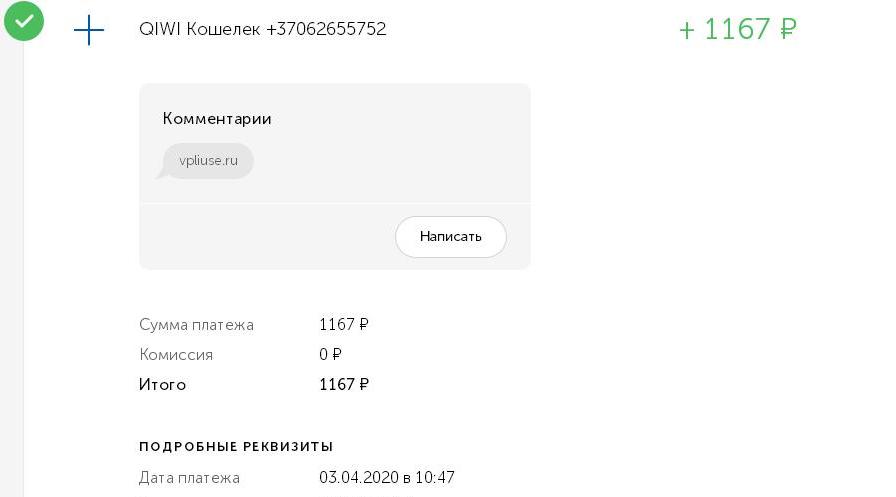Click the Итого value 1167 ₽
The width and height of the screenshot is (896, 497).
[x=344, y=384]
